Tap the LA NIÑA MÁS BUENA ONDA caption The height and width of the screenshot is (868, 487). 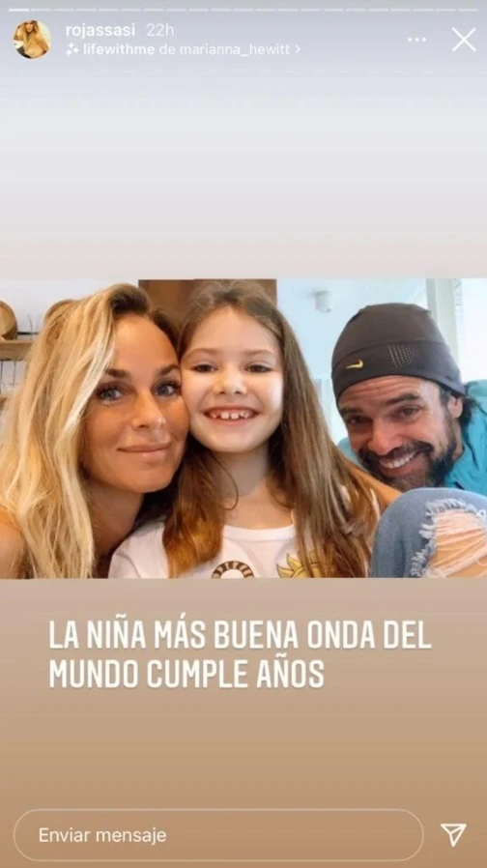pos(240,636)
